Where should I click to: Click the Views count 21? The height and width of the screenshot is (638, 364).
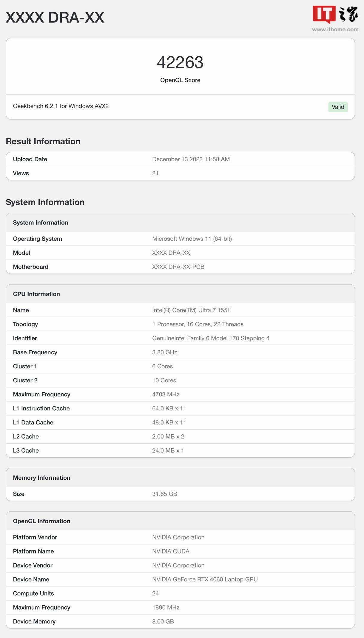coord(155,173)
